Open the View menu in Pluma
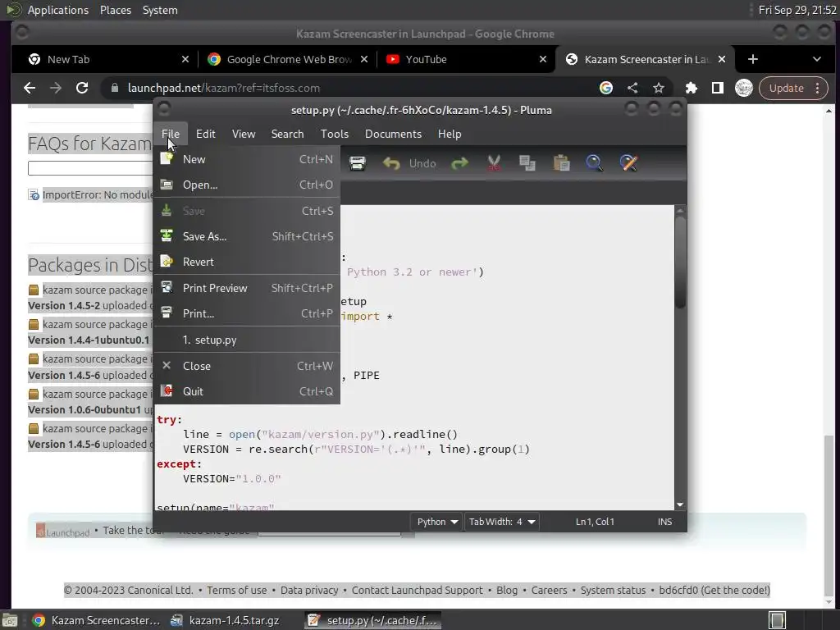 point(244,134)
